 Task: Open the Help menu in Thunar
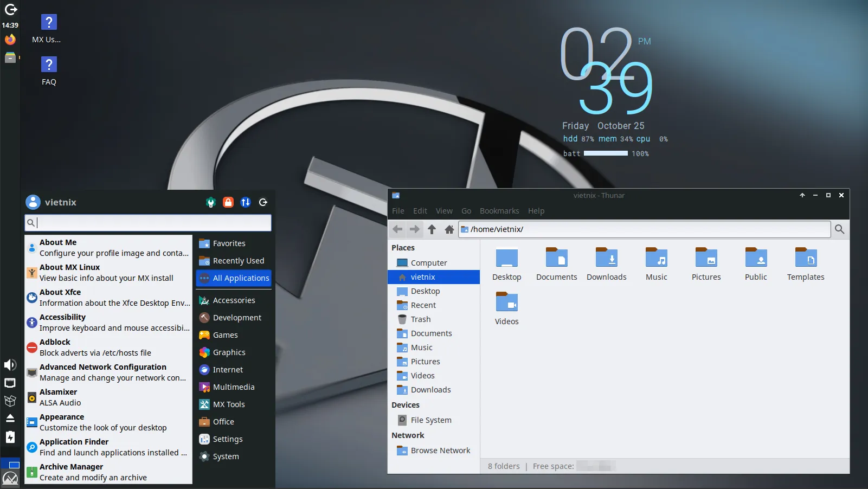coord(536,211)
